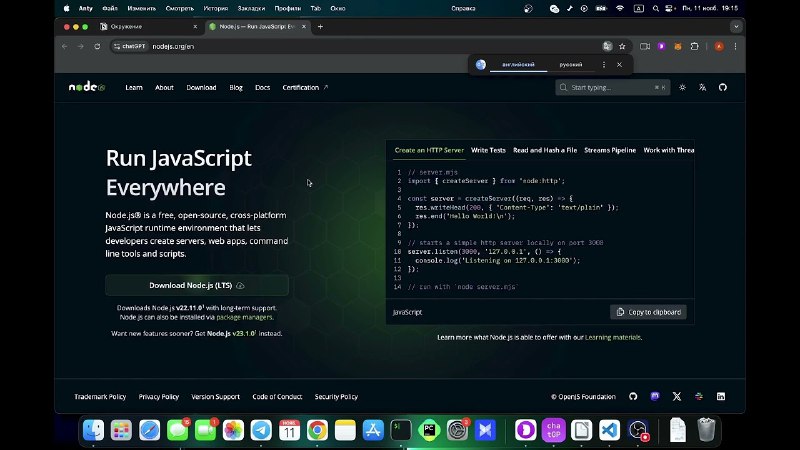Open the Chrome extensions puzzle icon
This screenshot has width=800, height=450.
pos(694,46)
